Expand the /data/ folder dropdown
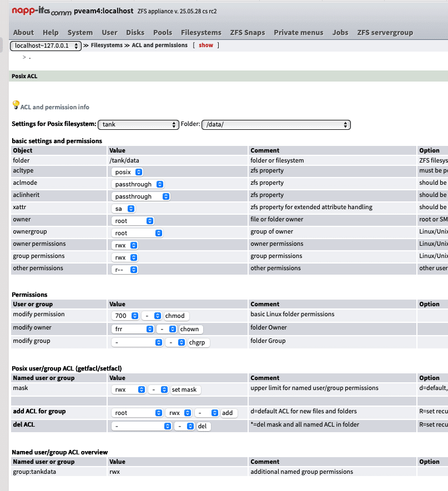This screenshot has width=448, height=491. coord(276,124)
